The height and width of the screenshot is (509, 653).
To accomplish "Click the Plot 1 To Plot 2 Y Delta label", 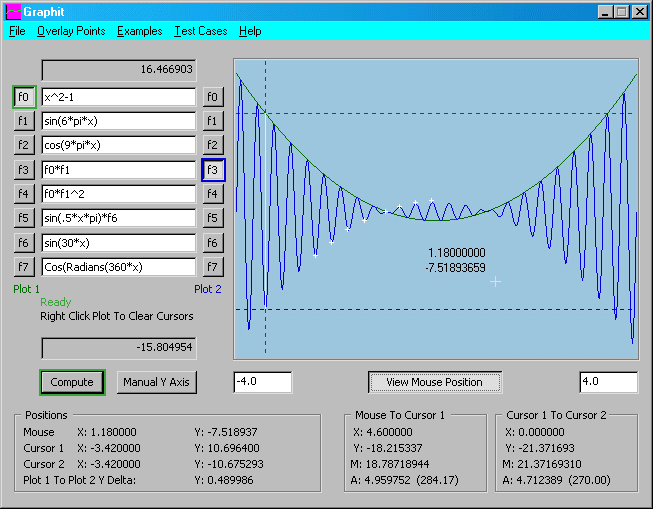I will pos(80,480).
